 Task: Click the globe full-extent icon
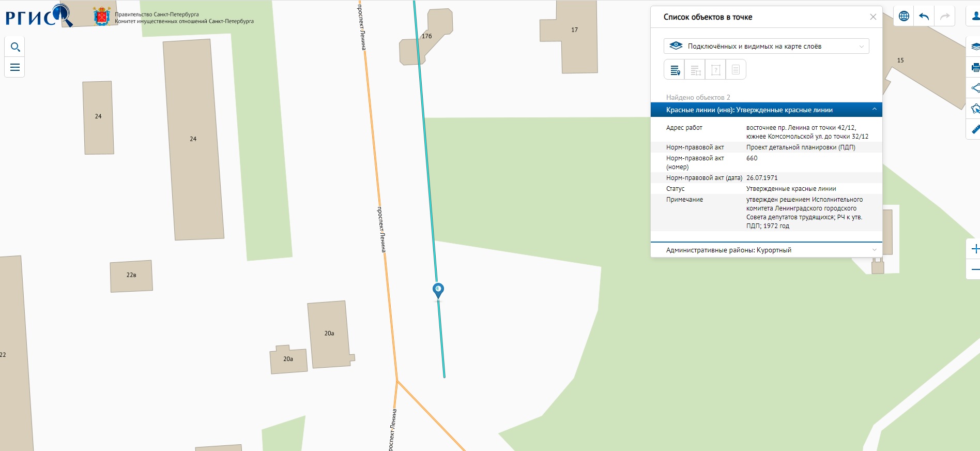[x=904, y=16]
